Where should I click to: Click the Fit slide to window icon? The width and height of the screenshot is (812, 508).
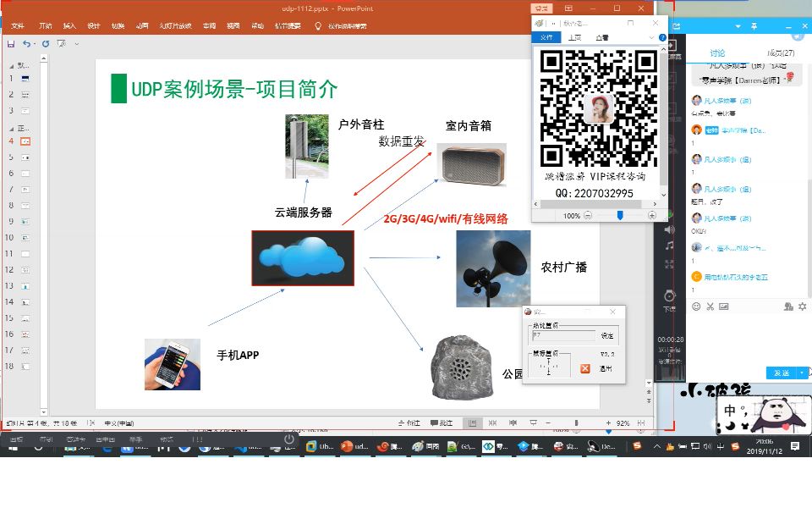640,421
